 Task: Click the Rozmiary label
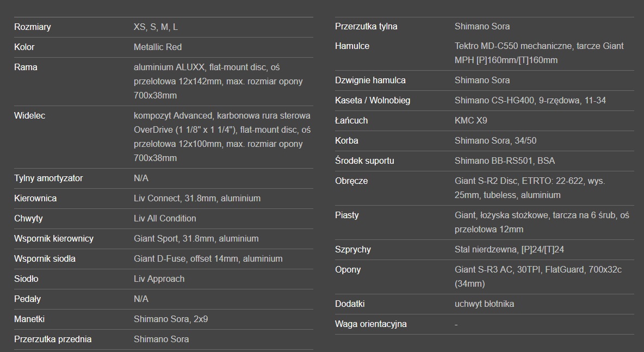point(33,27)
